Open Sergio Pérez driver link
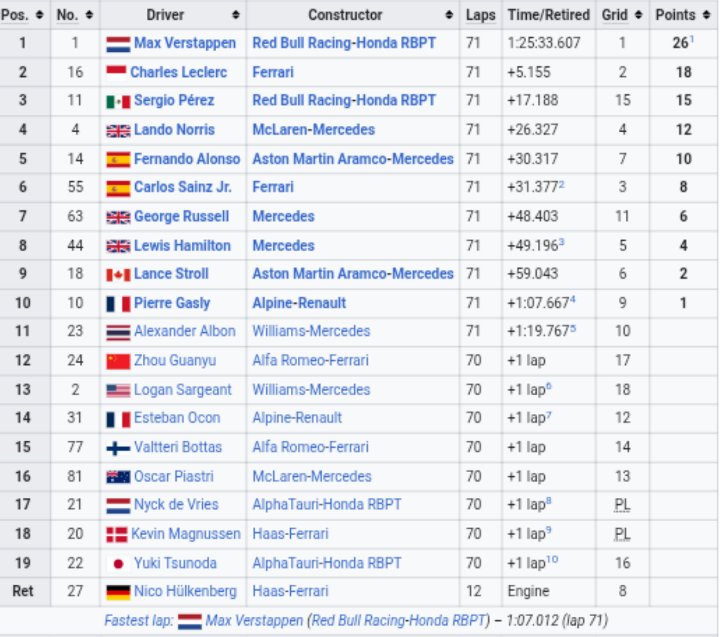This screenshot has width=720, height=637. [174, 101]
